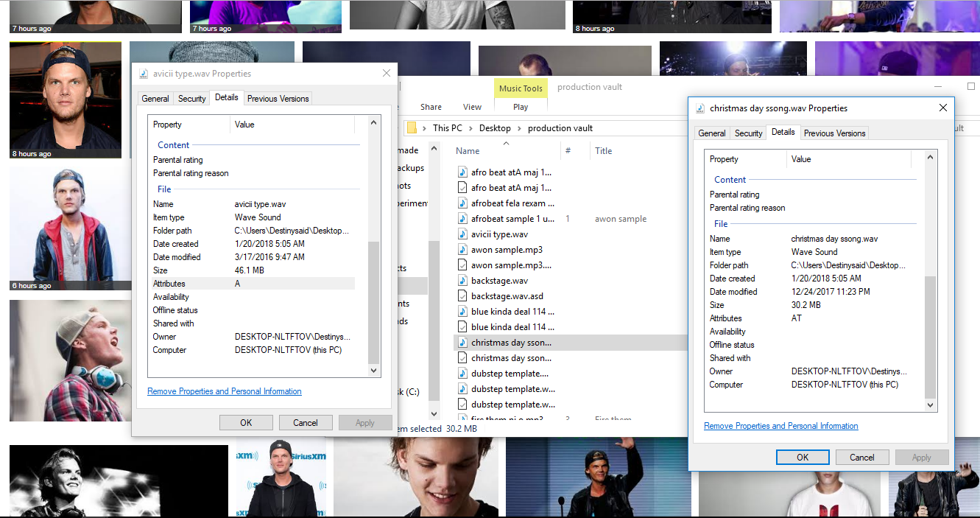
Task: Open the production vault breadcrumb chevron
Action: coord(602,127)
